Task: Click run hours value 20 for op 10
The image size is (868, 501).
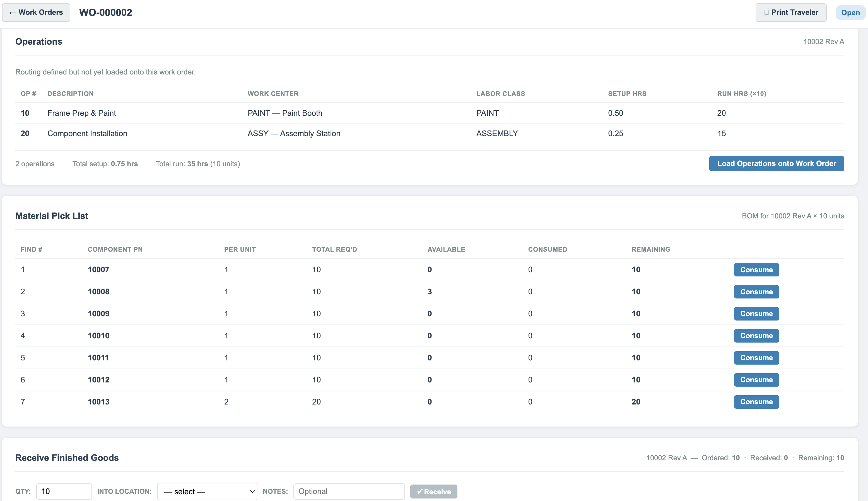Action: click(722, 113)
